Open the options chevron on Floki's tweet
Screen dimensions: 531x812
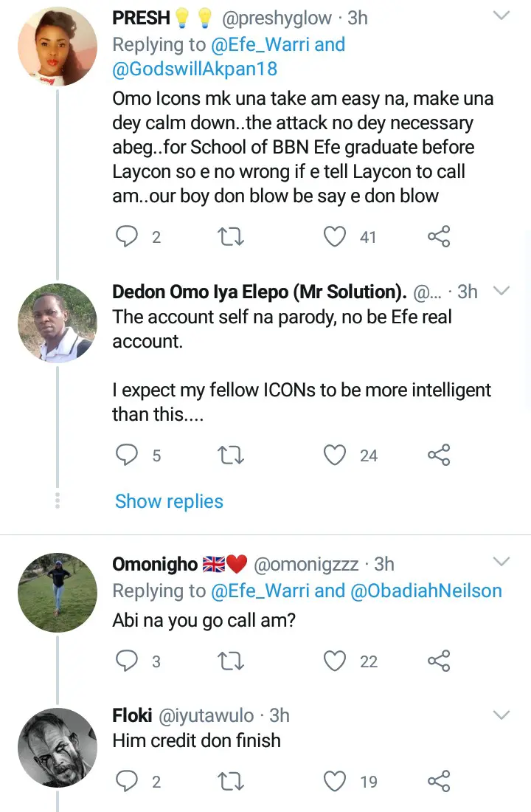point(502,715)
